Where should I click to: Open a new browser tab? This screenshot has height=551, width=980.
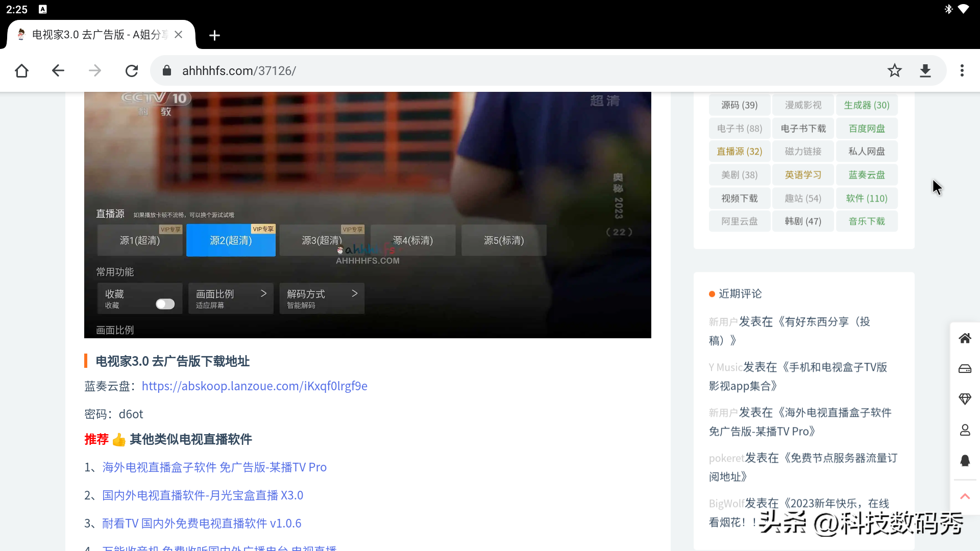214,35
